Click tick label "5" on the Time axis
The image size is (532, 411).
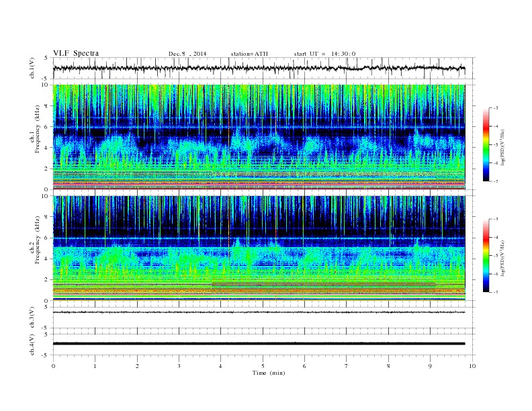click(x=263, y=366)
